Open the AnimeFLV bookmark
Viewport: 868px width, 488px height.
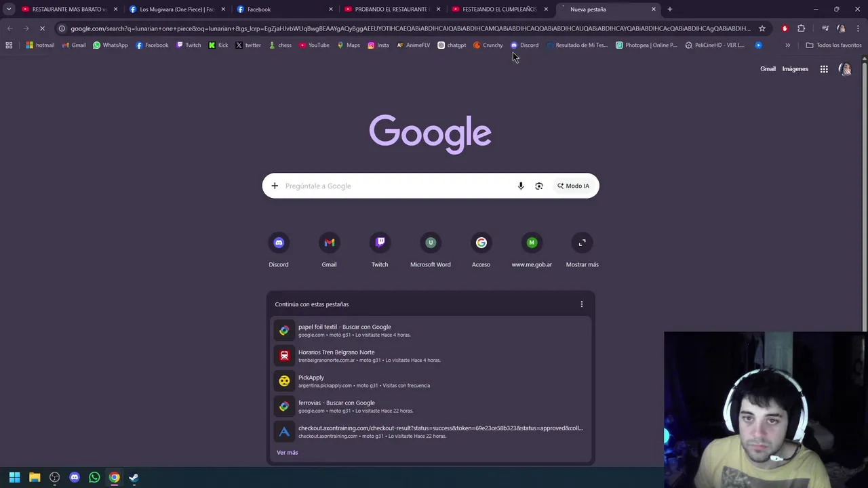coord(414,45)
